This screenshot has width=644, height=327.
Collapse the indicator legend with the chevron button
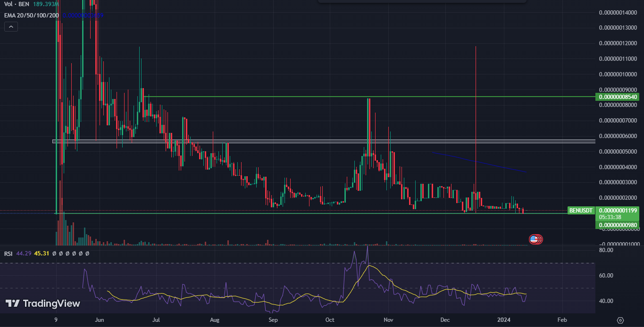[x=11, y=27]
